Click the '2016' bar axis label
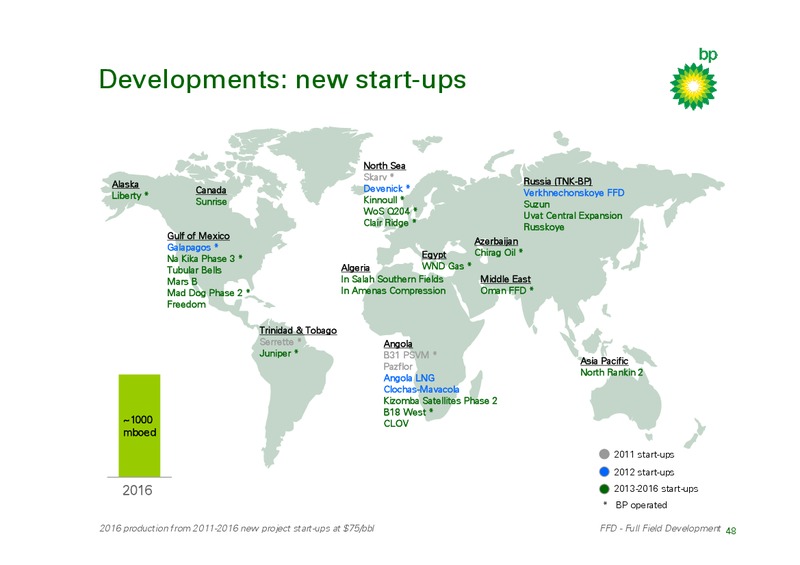Screen dimensions: 800x565 [137, 490]
